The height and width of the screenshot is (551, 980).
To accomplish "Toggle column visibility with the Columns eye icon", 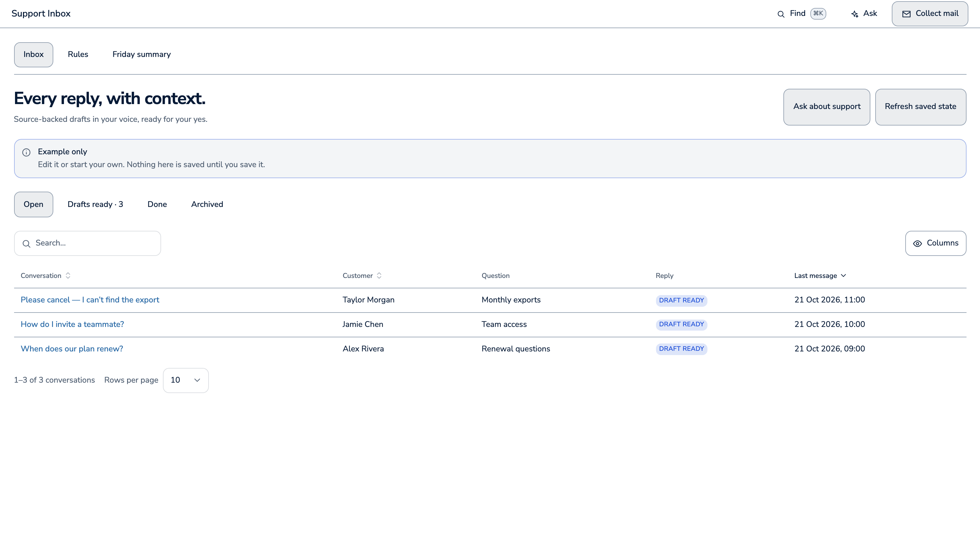I will click(x=917, y=244).
